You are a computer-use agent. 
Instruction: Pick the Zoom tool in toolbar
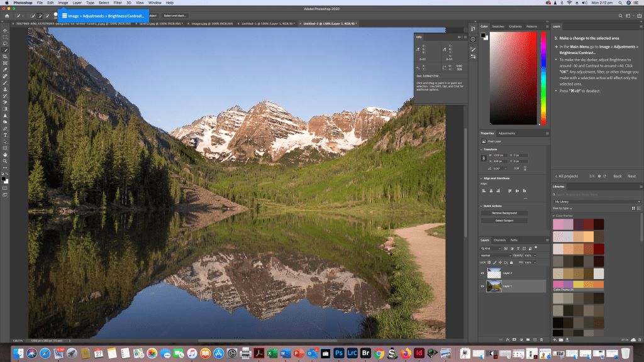(5, 161)
